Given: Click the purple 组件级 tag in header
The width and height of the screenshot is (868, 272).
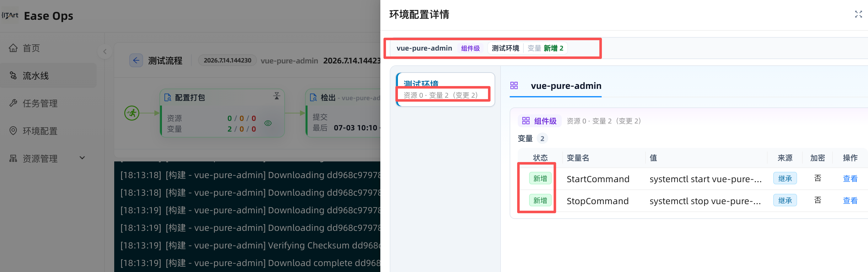Looking at the screenshot, I should [x=470, y=48].
